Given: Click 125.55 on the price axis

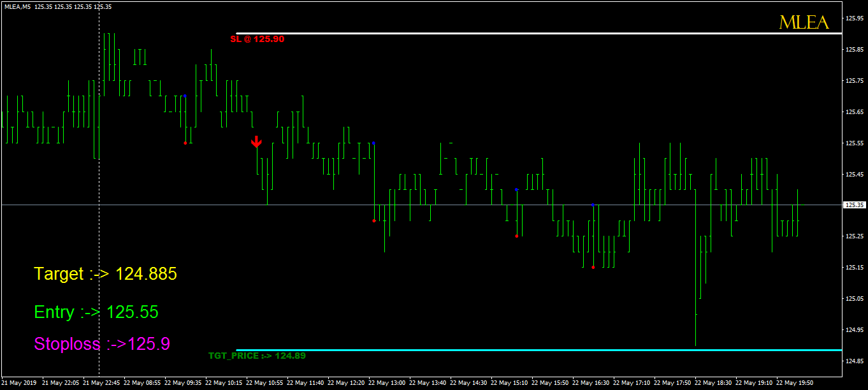Looking at the screenshot, I should click(855, 143).
